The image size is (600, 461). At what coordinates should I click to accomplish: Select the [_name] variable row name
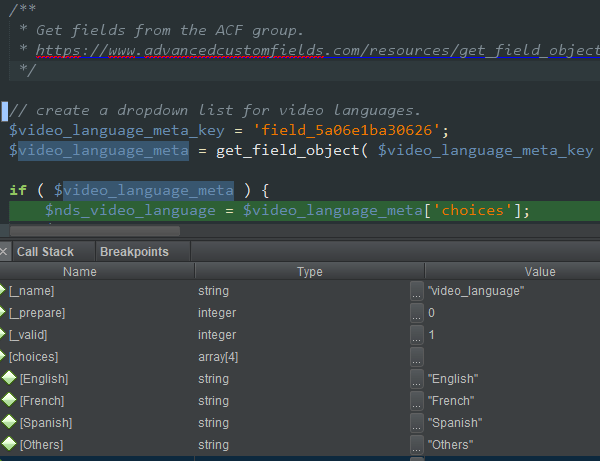pos(32,291)
